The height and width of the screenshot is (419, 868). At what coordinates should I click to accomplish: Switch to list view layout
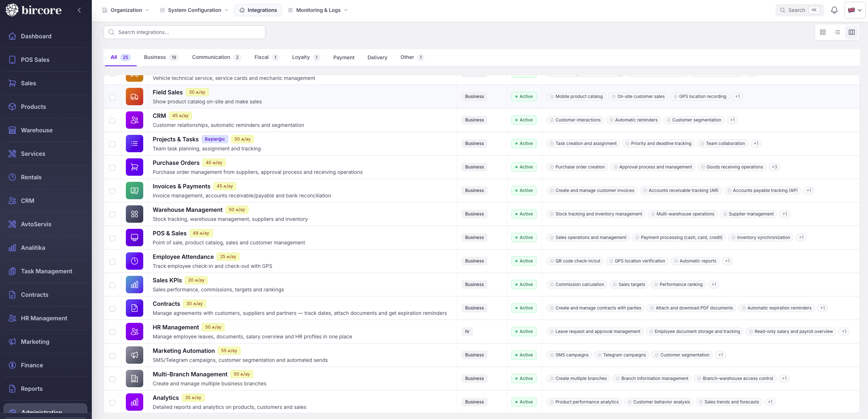point(837,32)
